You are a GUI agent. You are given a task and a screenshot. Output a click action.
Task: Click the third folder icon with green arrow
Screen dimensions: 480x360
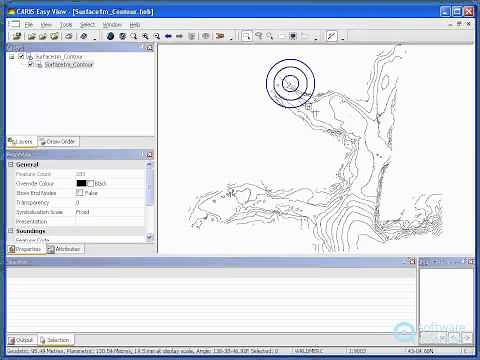point(54,36)
